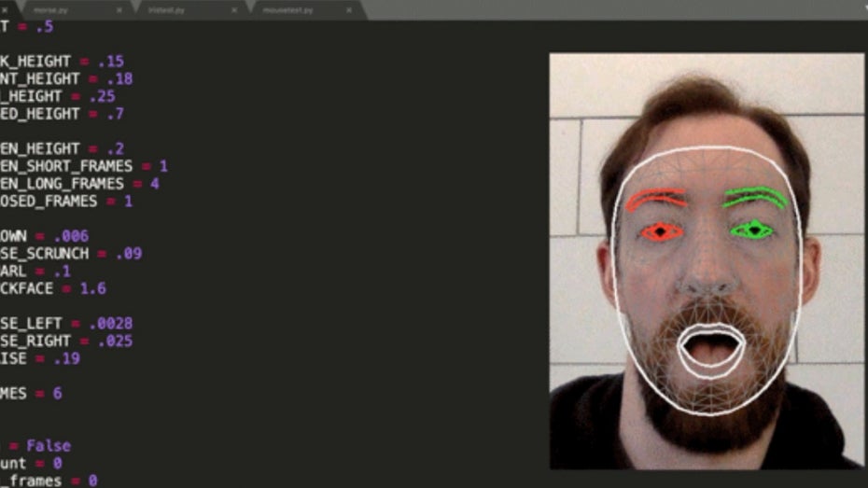Viewport: 868px width, 488px height.
Task: Close the iristest.py tab
Action: tap(234, 9)
